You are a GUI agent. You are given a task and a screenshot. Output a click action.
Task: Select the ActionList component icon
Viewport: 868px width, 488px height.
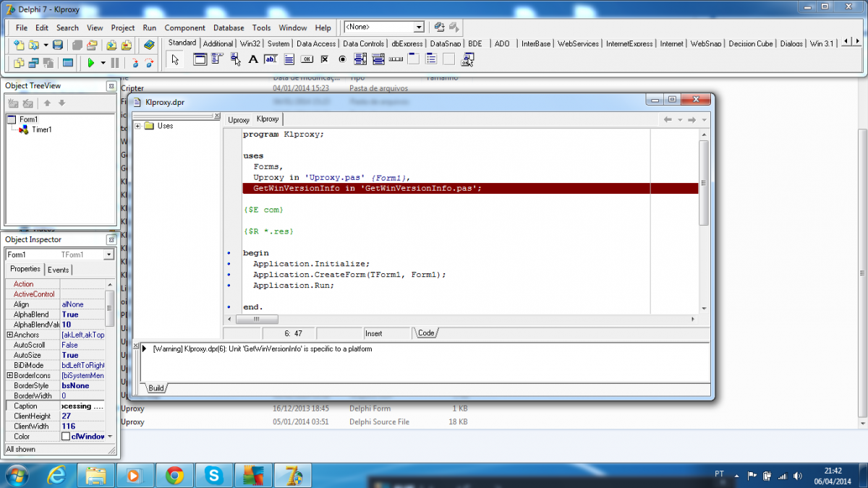click(x=467, y=59)
